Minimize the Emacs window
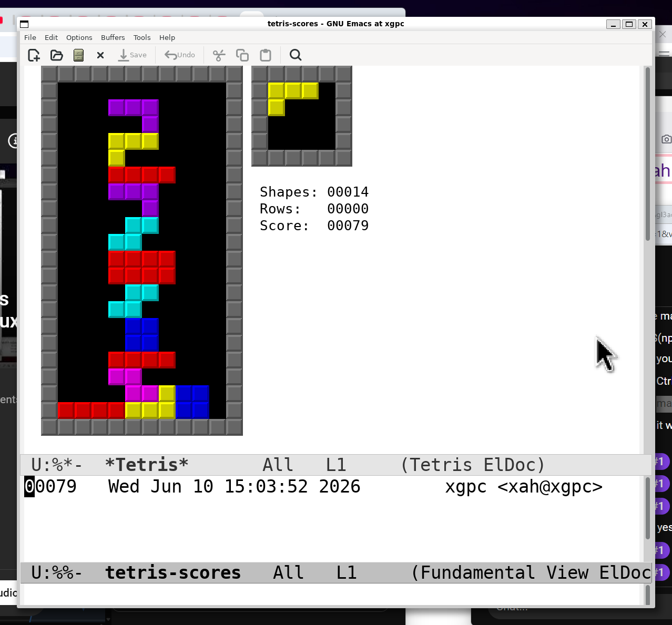Screen dimensions: 672x625 click(613, 24)
